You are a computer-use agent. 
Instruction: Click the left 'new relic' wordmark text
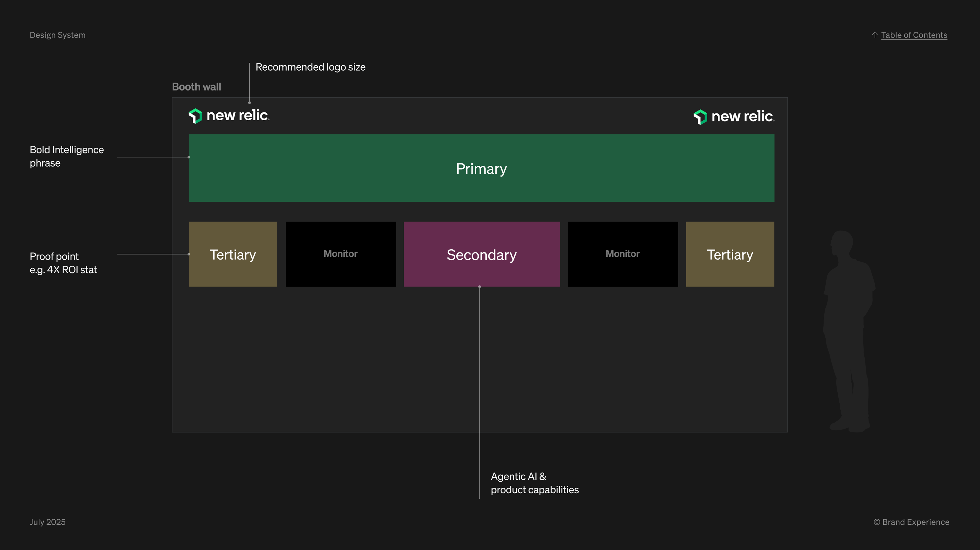pyautogui.click(x=238, y=116)
